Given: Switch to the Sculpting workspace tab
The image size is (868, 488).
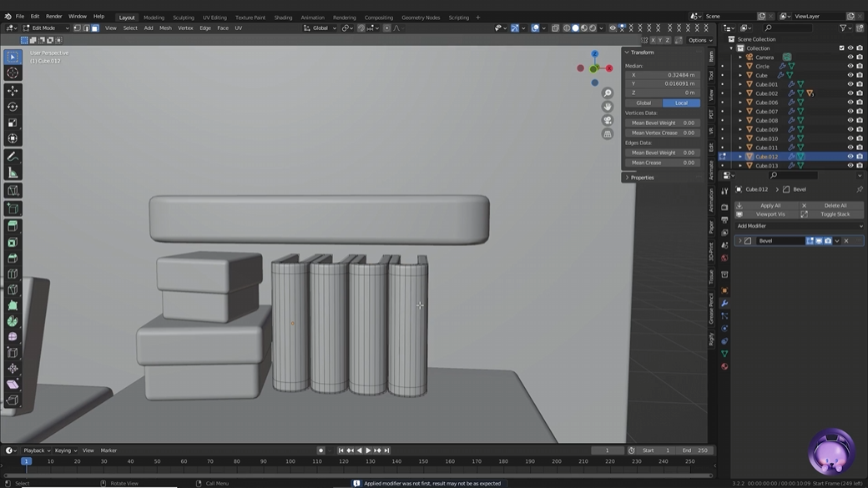Looking at the screenshot, I should 183,18.
